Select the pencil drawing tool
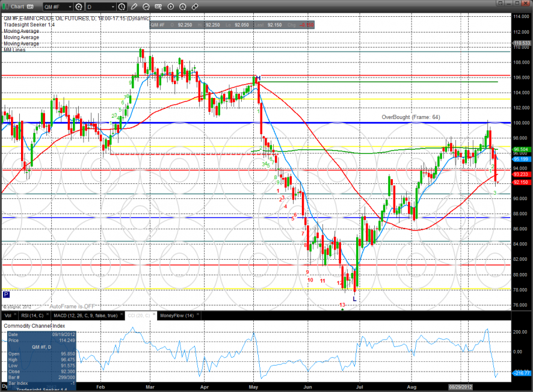 coord(134,7)
